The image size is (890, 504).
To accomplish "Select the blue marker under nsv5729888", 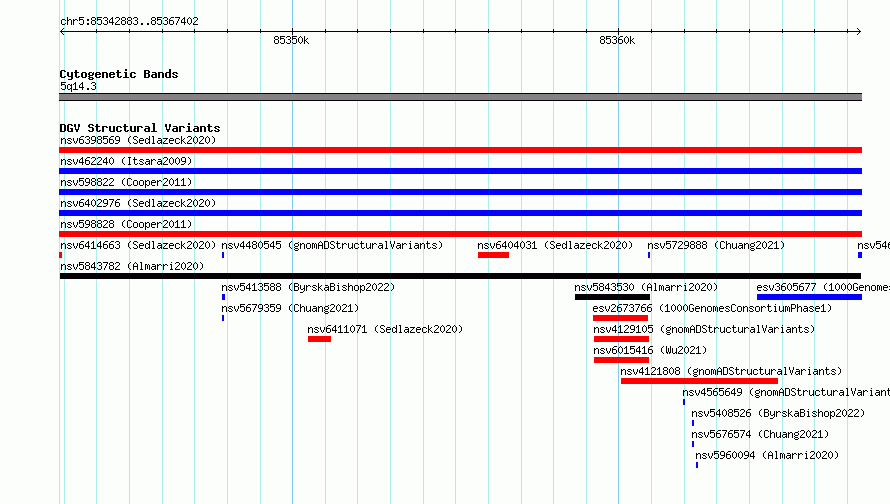I will click(649, 255).
